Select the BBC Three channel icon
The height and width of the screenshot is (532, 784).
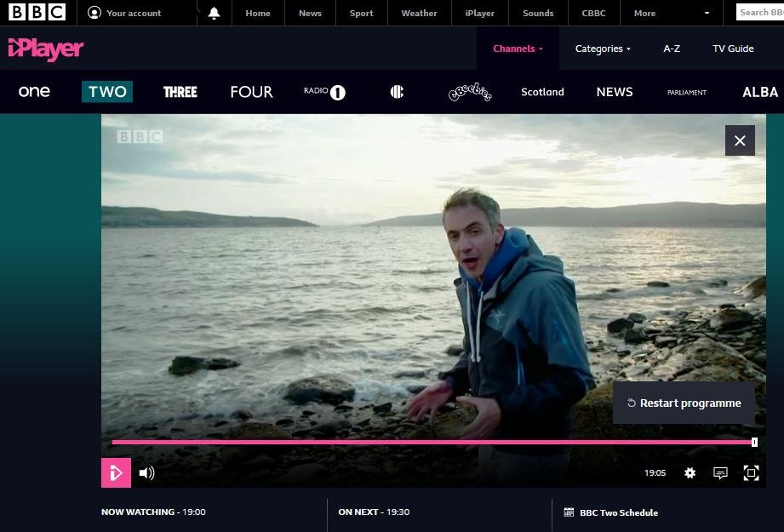[x=180, y=92]
